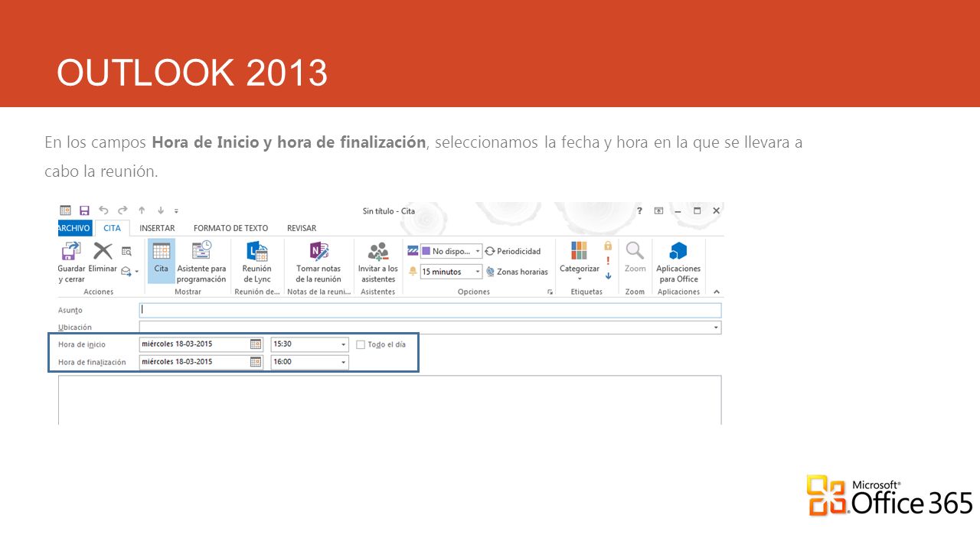Open the Hora de finalización calendar picker
980x551 pixels.
click(256, 362)
